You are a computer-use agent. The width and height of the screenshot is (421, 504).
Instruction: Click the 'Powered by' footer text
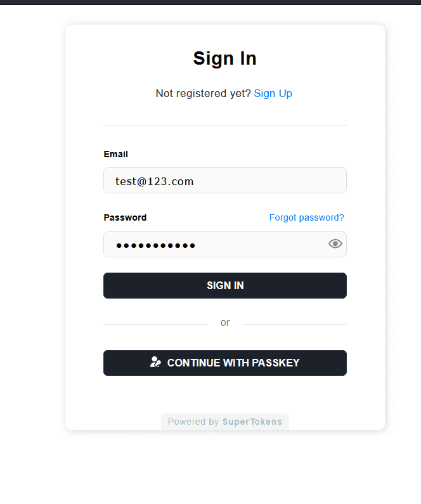pos(193,422)
